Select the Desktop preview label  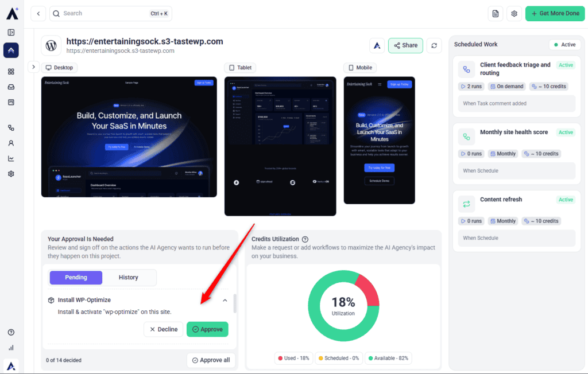[60, 68]
